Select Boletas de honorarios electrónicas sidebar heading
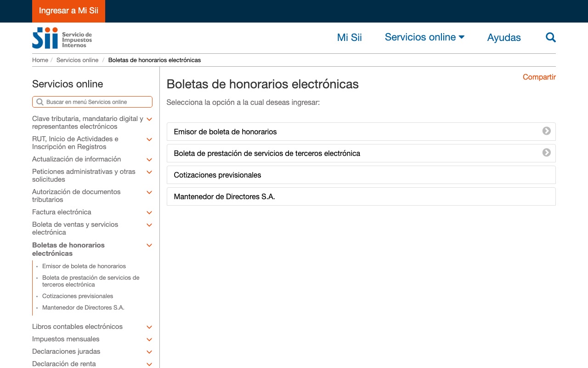Viewport: 588px width, 368px height. coord(68,249)
